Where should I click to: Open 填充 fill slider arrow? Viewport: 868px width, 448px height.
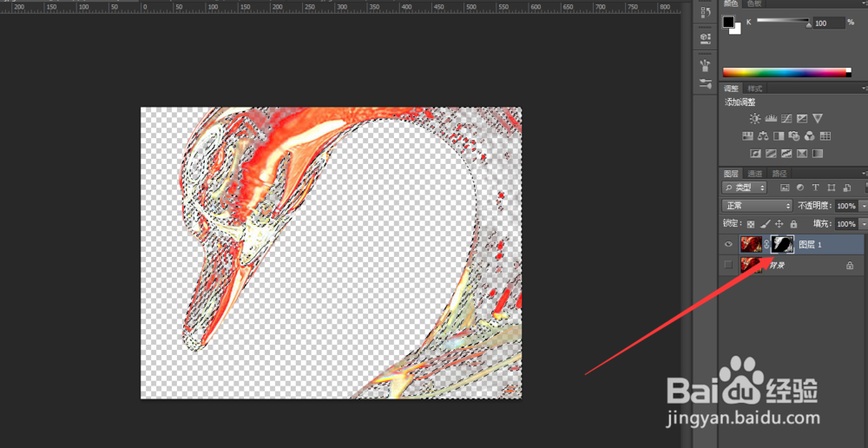point(864,224)
